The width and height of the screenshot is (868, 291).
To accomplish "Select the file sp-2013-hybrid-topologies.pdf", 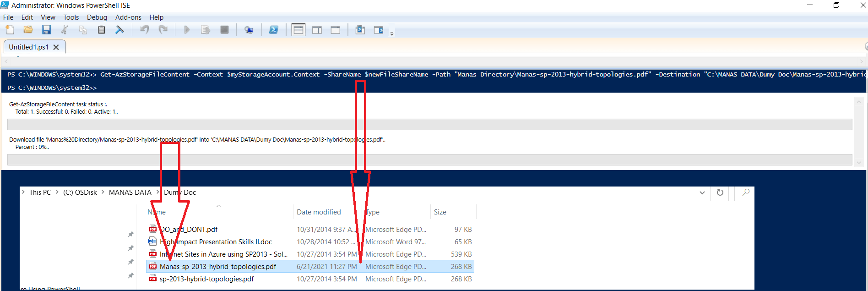I will pyautogui.click(x=206, y=279).
